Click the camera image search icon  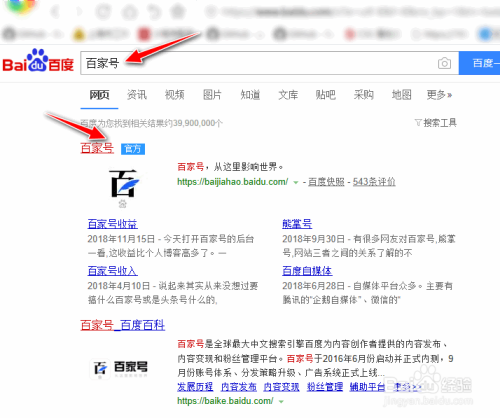(444, 63)
